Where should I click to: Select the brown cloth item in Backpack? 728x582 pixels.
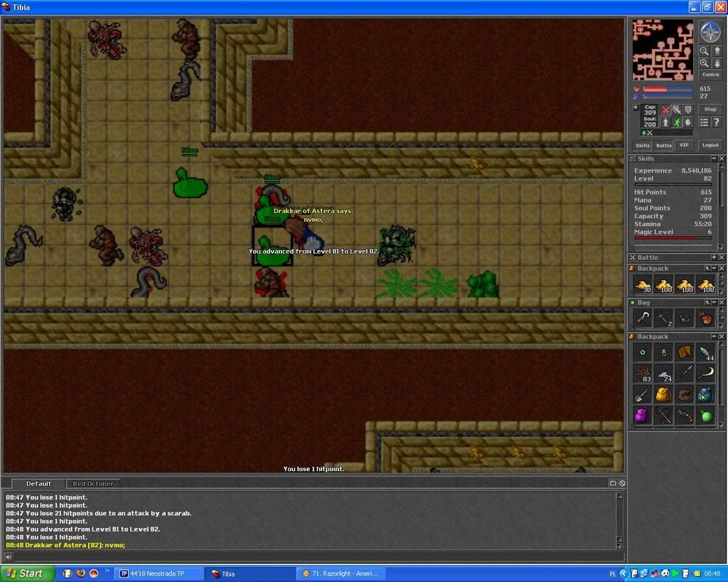point(685,352)
